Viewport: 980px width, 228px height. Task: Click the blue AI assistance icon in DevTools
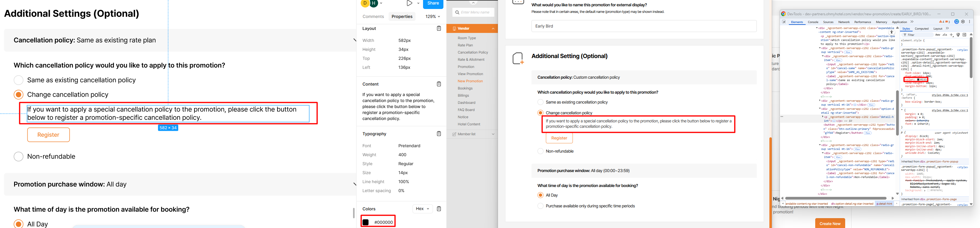click(956, 22)
